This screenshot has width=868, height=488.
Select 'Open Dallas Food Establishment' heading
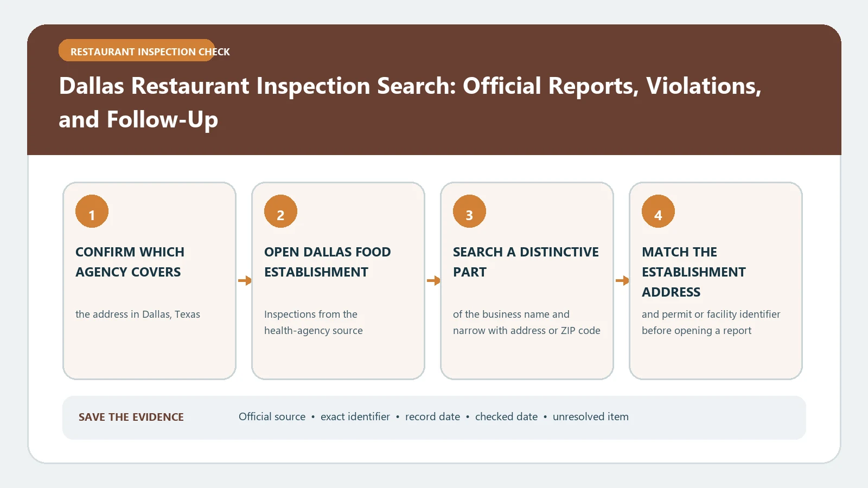pos(328,262)
